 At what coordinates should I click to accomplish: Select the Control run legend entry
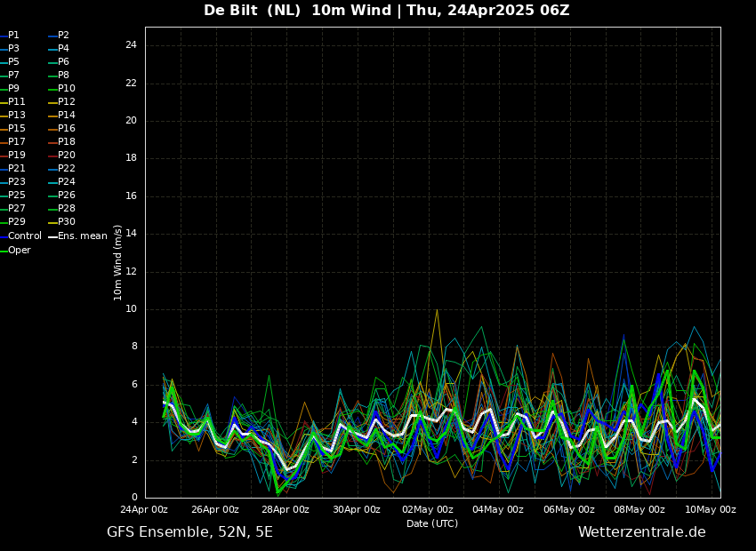[x=24, y=236]
